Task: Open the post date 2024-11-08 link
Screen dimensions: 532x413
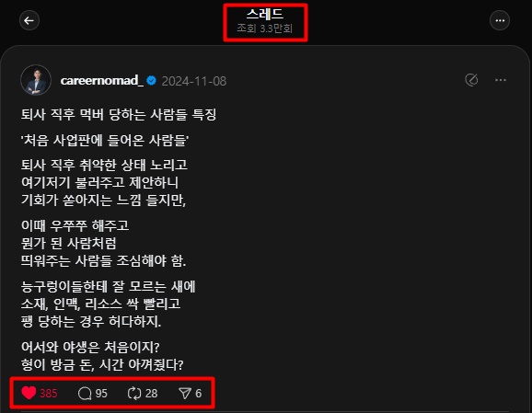Action: (x=193, y=81)
